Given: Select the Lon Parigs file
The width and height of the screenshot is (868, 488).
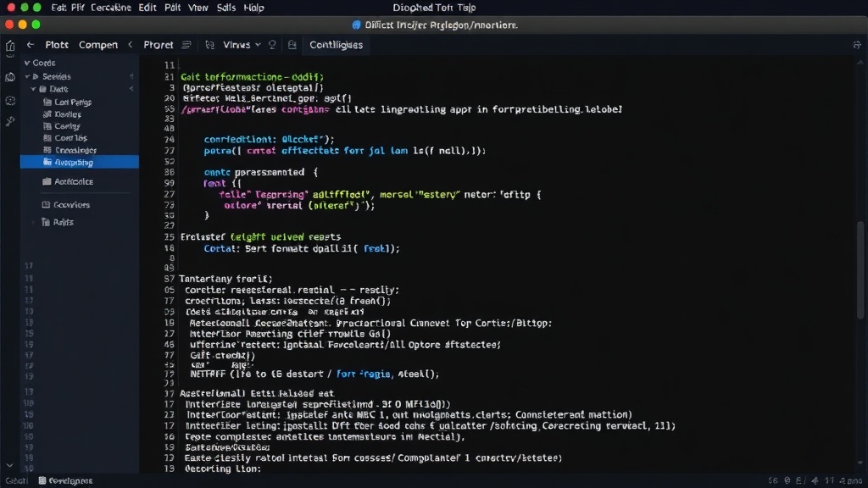Looking at the screenshot, I should pyautogui.click(x=73, y=102).
